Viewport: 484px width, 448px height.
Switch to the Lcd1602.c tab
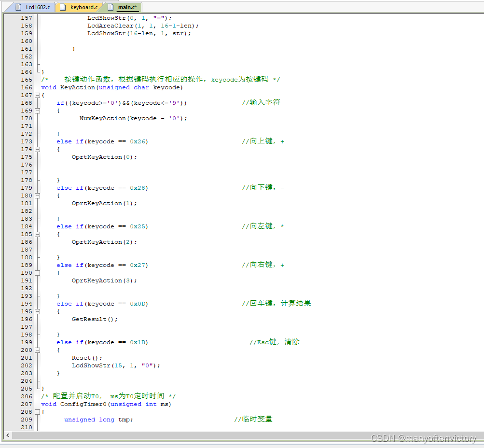tap(32, 7)
